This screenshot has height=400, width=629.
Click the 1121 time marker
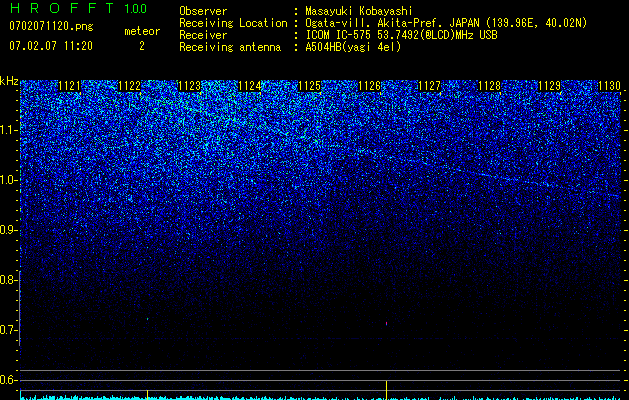(x=69, y=86)
